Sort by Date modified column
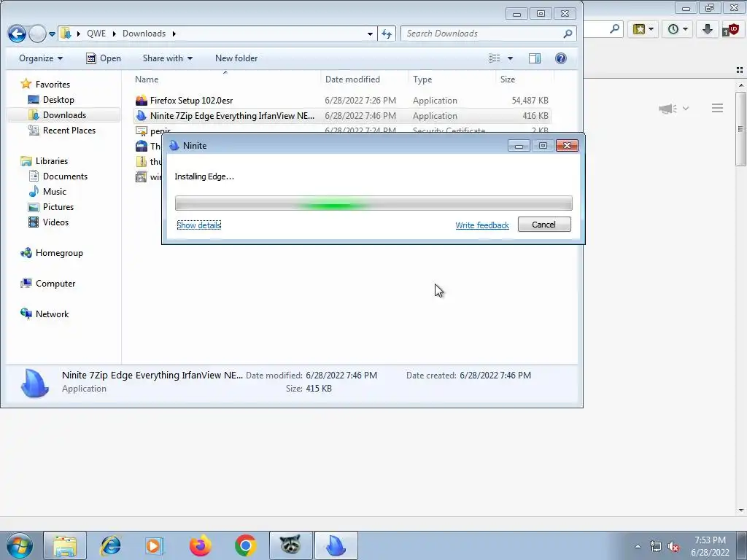The height and width of the screenshot is (560, 747). [365, 79]
